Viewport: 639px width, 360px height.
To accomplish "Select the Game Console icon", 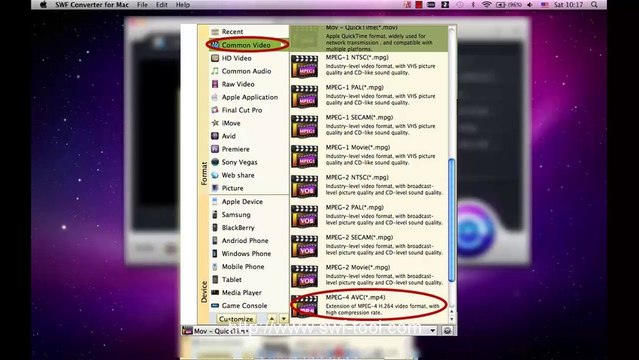I will (215, 305).
